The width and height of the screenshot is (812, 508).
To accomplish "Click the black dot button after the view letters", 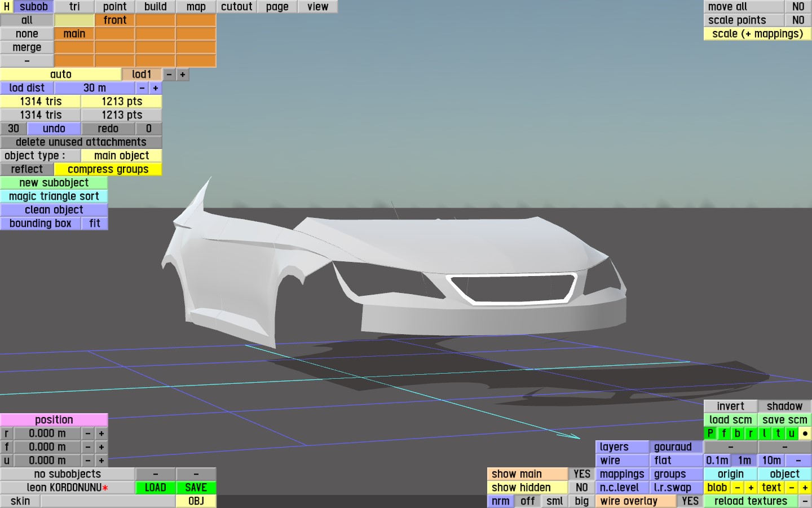I will pos(805,433).
